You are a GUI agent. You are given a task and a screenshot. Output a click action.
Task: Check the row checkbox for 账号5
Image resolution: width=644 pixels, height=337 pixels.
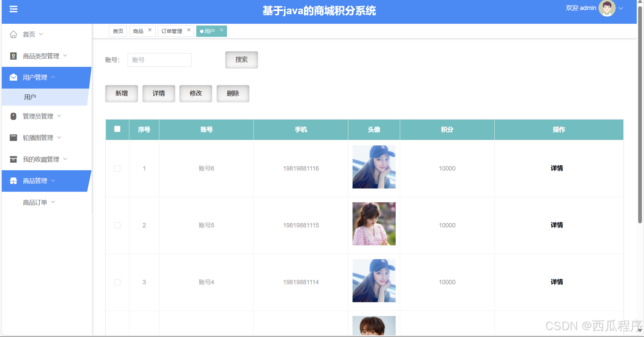(x=117, y=225)
